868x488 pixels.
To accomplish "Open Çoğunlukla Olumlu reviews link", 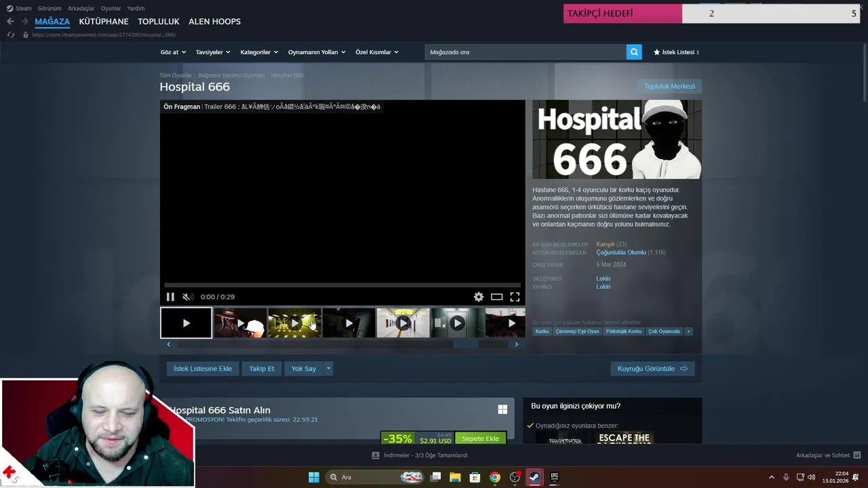I will (621, 252).
